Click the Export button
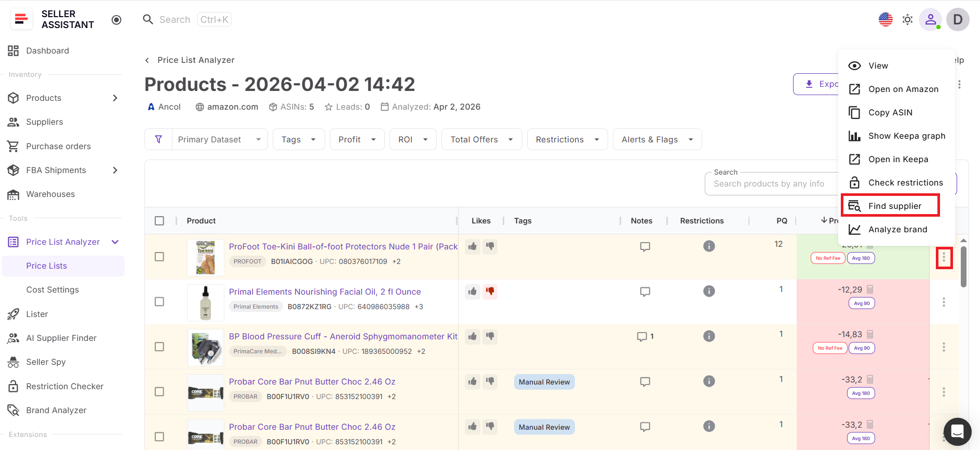 click(x=816, y=84)
